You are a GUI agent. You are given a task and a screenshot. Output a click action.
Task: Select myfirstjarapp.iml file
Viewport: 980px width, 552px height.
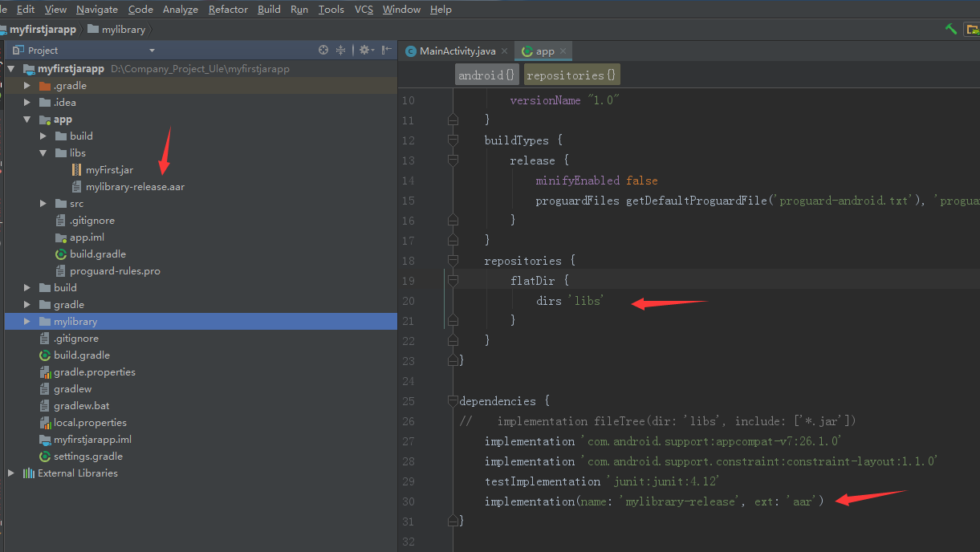coord(85,440)
